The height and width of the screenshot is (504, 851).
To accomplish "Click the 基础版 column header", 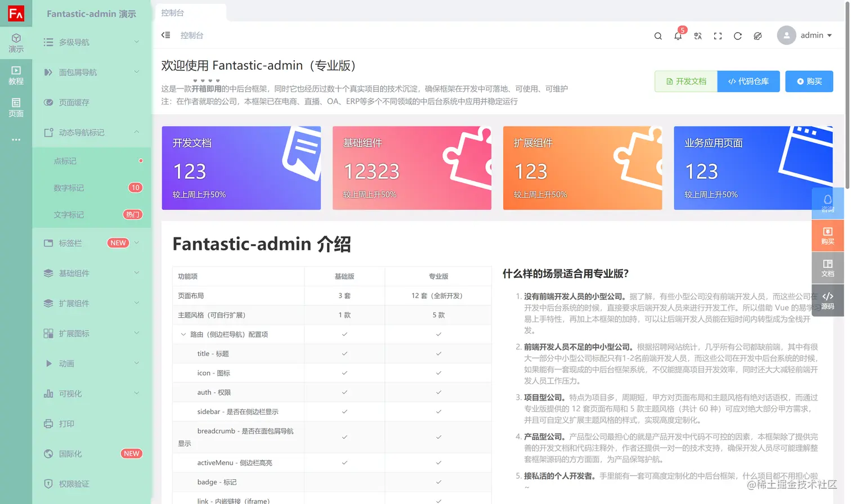I will [344, 276].
